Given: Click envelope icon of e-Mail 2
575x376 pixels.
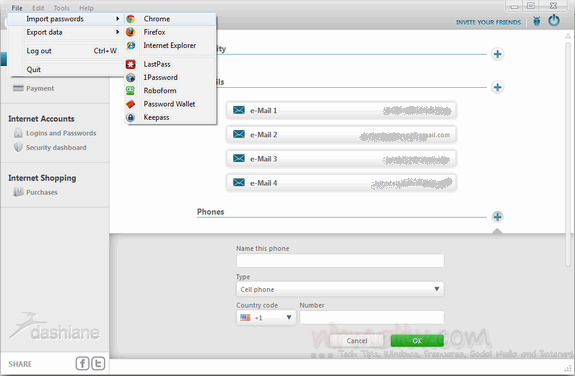Looking at the screenshot, I should [239, 134].
